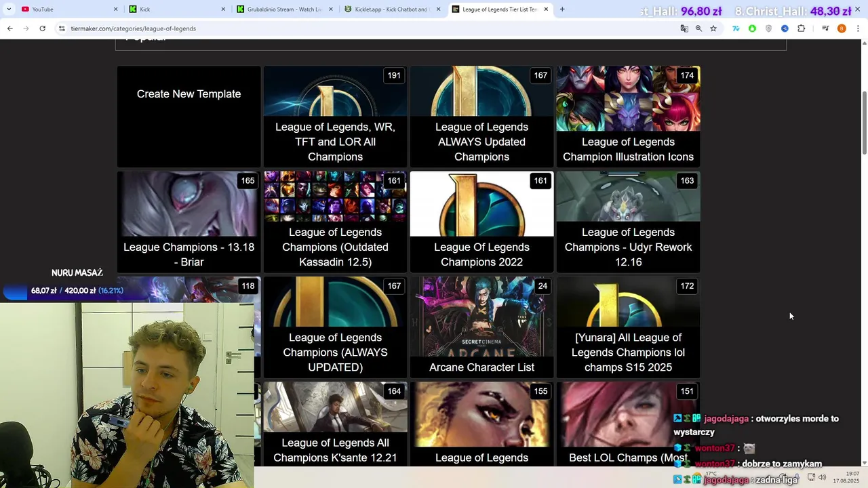
Task: Click the 24 count badge on Arcane card
Action: click(x=542, y=286)
